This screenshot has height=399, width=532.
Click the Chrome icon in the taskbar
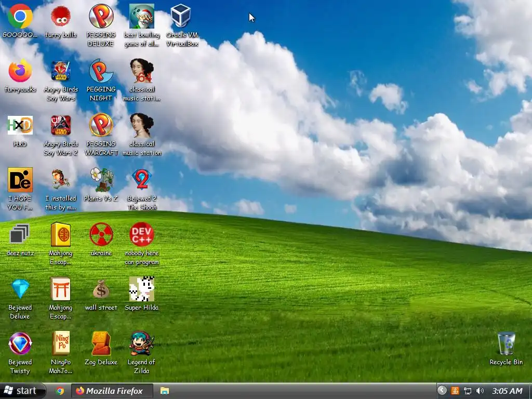pyautogui.click(x=60, y=391)
